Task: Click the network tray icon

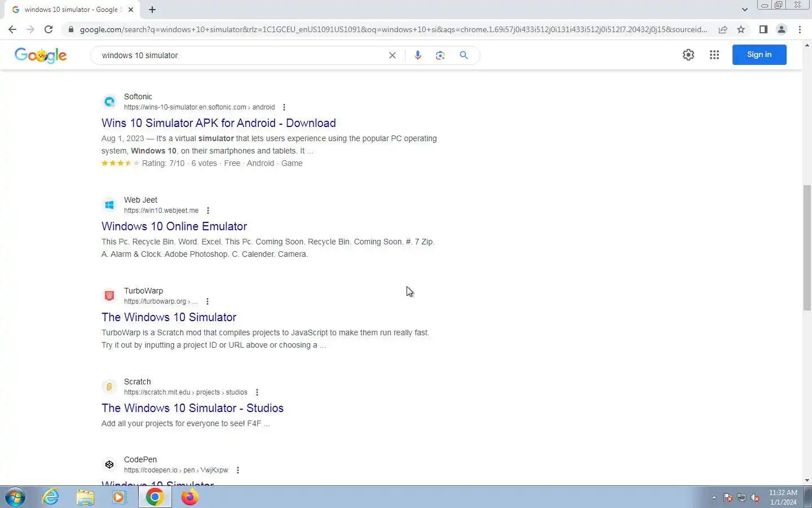Action: pos(742,498)
